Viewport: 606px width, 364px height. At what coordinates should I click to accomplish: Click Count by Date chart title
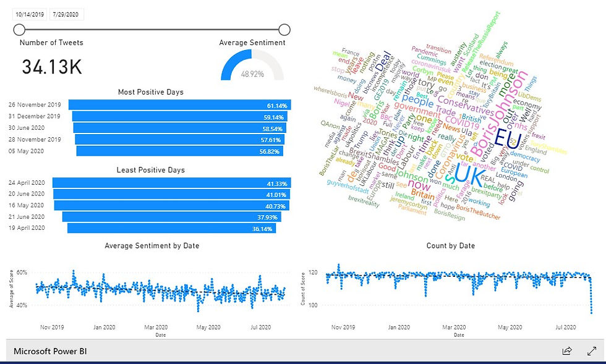pyautogui.click(x=451, y=246)
